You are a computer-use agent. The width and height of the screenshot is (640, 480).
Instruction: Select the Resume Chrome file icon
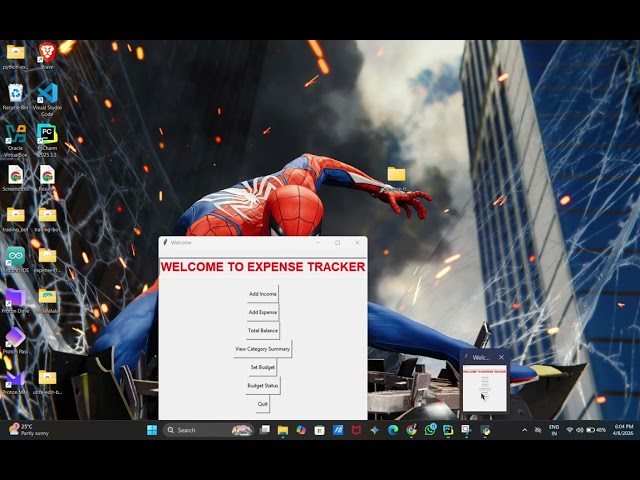(47, 178)
